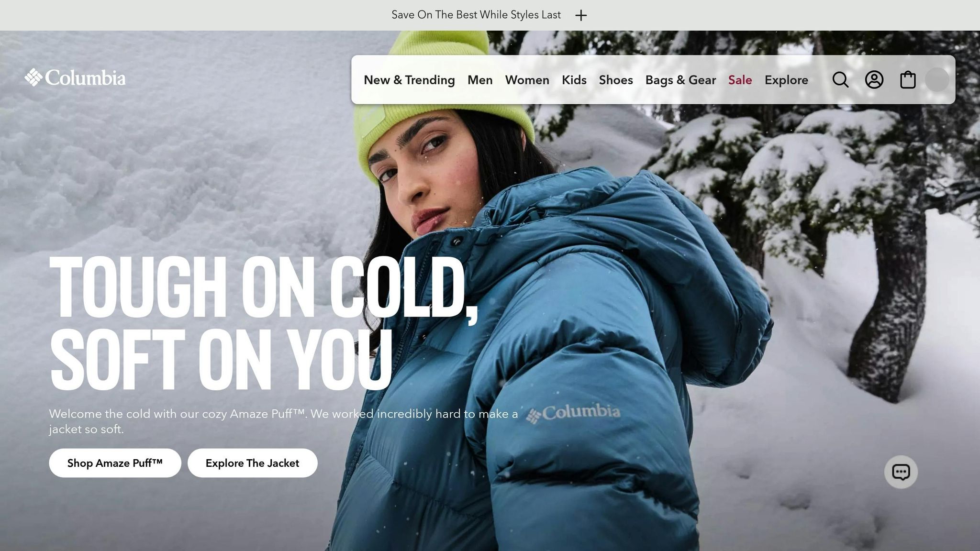Select the Kids menu item

pyautogui.click(x=574, y=80)
